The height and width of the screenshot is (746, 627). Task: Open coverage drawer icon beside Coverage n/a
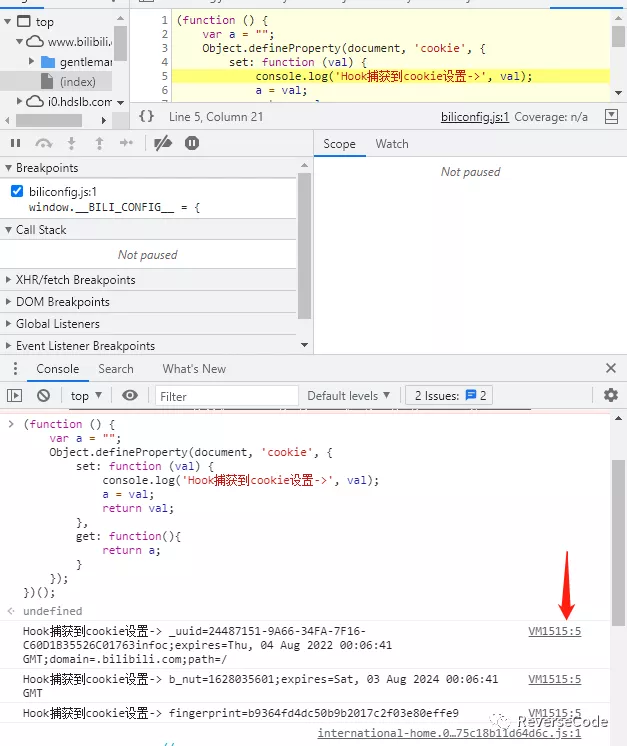(x=611, y=117)
